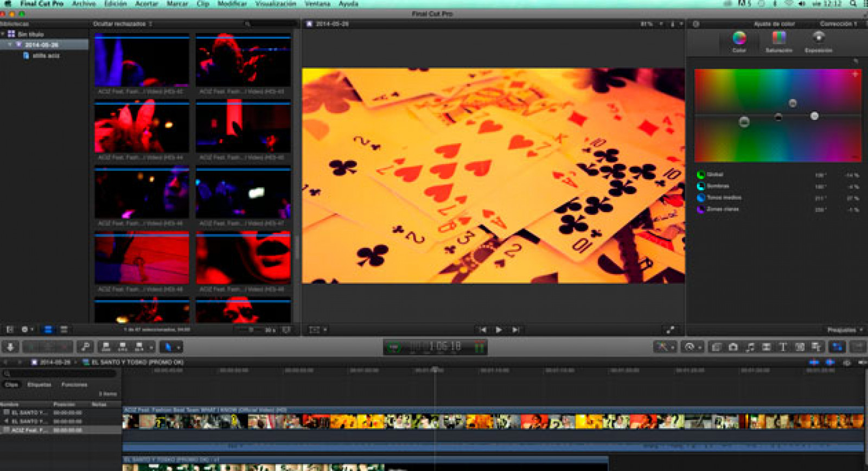Open the Visualización menu

276,3
